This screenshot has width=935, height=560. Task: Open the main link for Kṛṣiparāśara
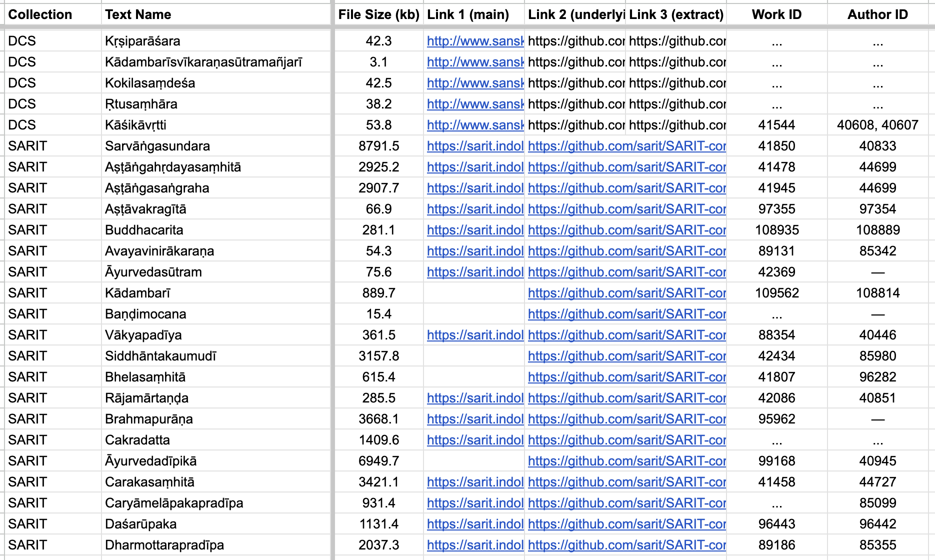[x=475, y=41]
